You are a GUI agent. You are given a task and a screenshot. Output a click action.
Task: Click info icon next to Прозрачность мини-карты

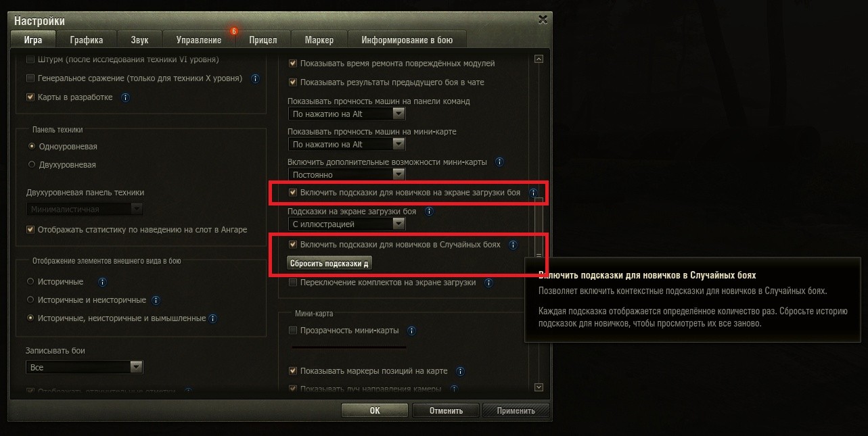pyautogui.click(x=411, y=331)
